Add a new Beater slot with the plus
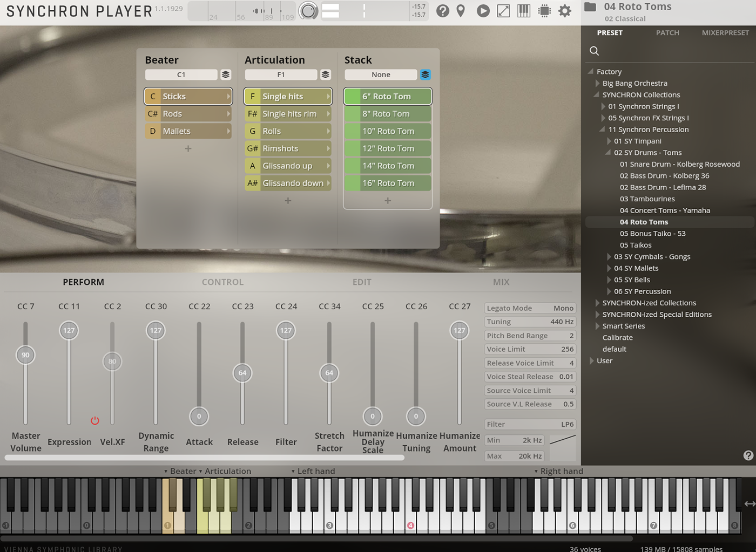 tap(188, 148)
